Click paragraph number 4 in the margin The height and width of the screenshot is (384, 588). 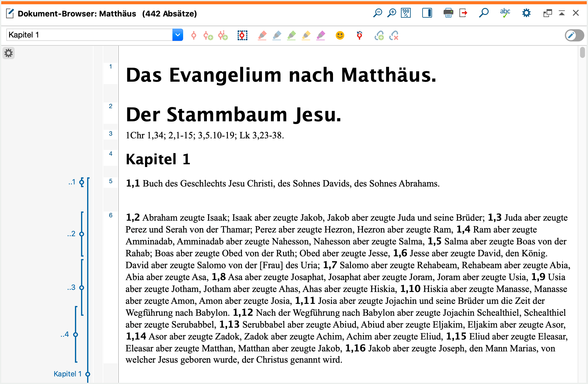111,154
